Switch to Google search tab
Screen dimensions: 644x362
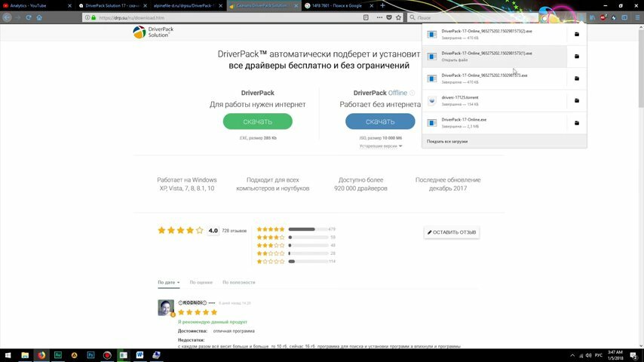[x=336, y=6]
